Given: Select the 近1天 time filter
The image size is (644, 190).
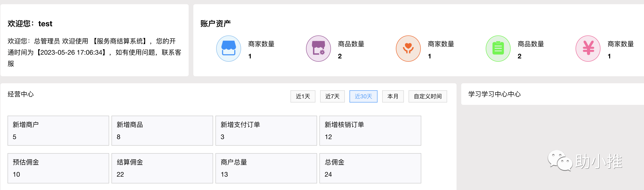Looking at the screenshot, I should point(303,96).
